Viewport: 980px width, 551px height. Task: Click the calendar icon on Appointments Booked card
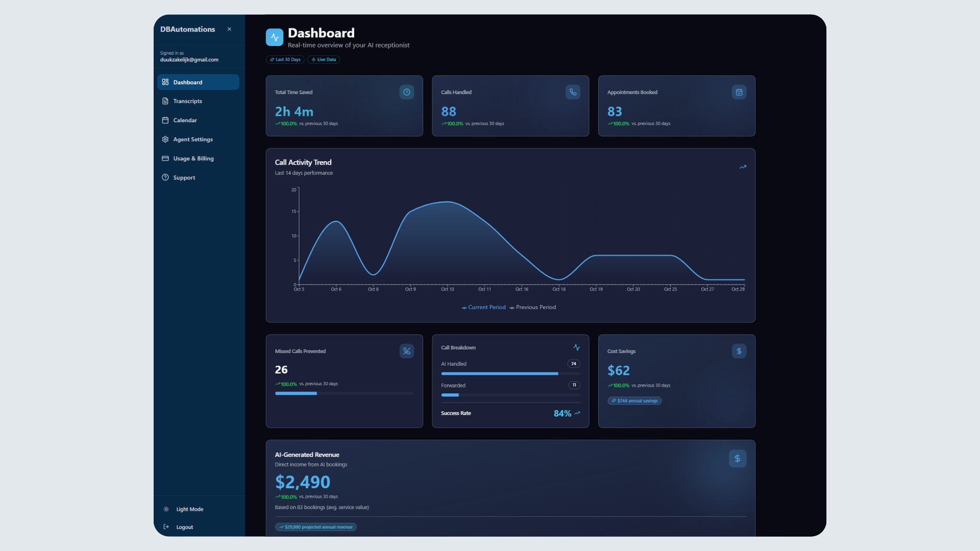tap(739, 92)
